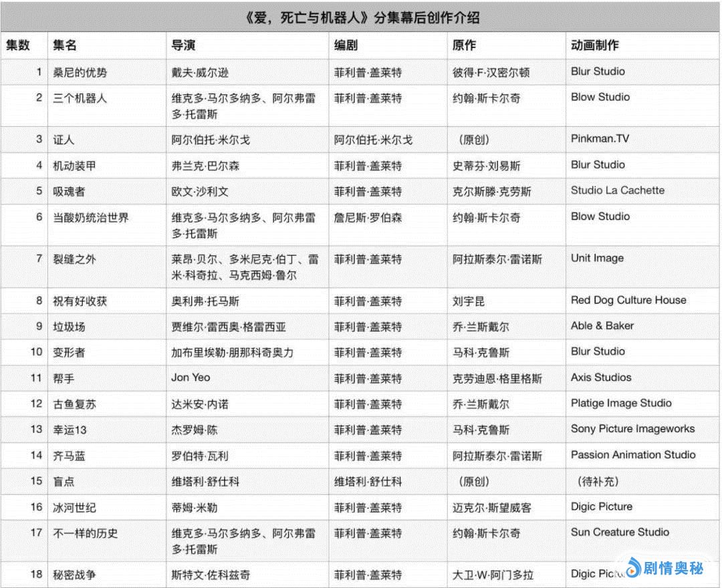This screenshot has width=722, height=588.
Task: Click the Unit Image animation cell
Action: (x=597, y=259)
